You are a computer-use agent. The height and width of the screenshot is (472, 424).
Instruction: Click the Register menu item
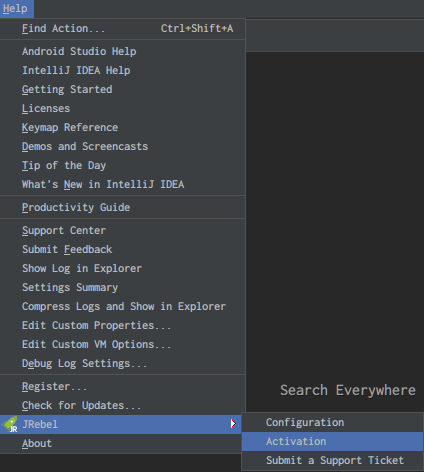(x=123, y=386)
